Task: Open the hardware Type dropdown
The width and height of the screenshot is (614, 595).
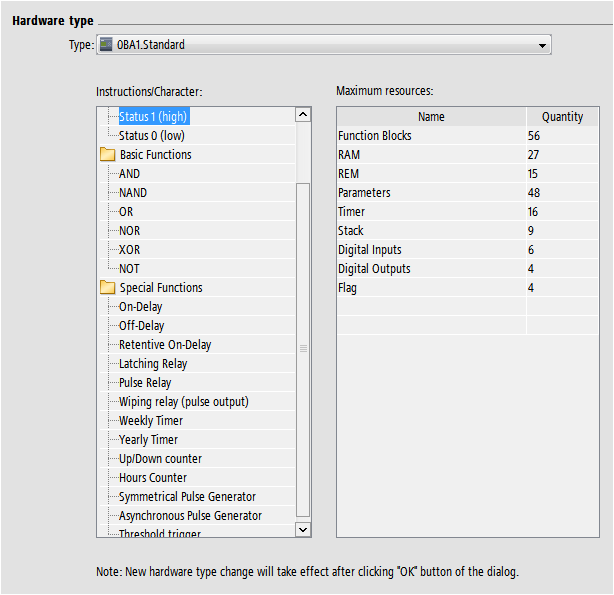Action: [542, 45]
